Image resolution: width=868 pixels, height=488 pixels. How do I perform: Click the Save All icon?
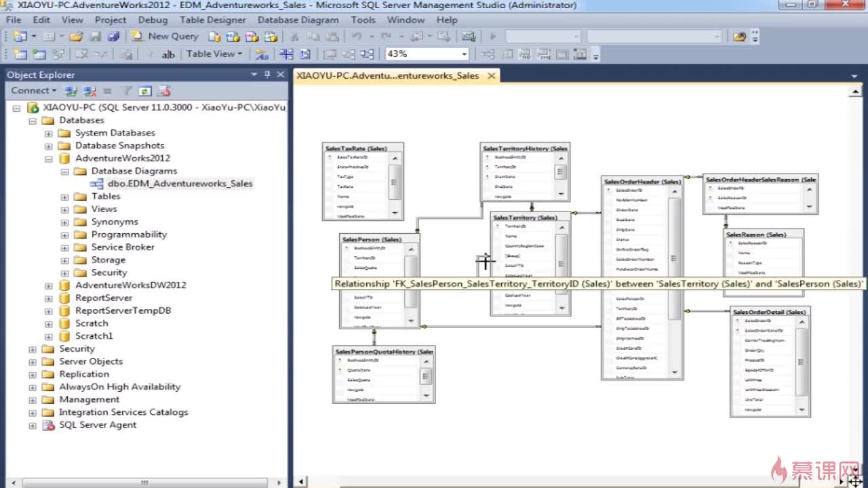pos(114,37)
